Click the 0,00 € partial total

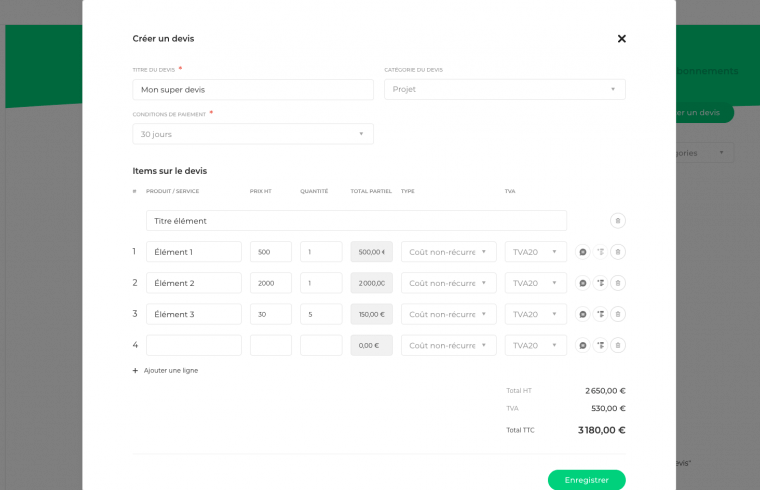pyautogui.click(x=372, y=346)
